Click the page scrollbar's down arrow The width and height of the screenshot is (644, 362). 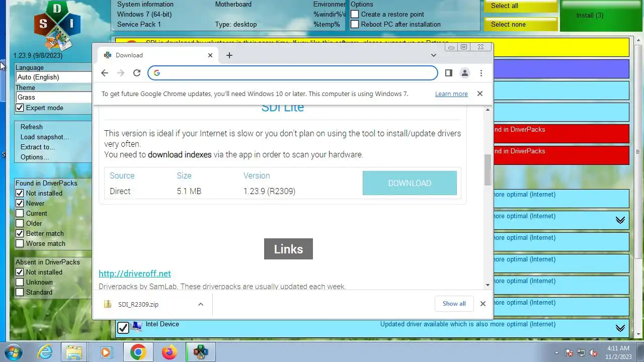[488, 285]
